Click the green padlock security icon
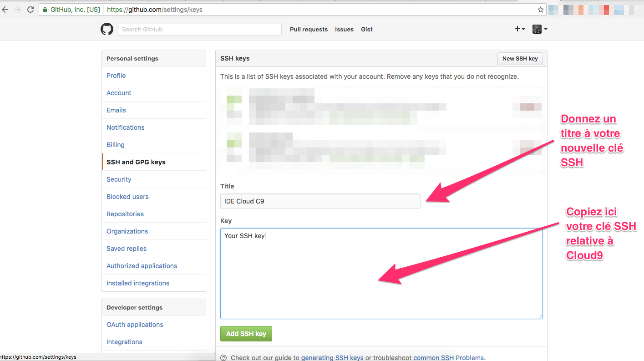This screenshot has height=361, width=644. (45, 10)
